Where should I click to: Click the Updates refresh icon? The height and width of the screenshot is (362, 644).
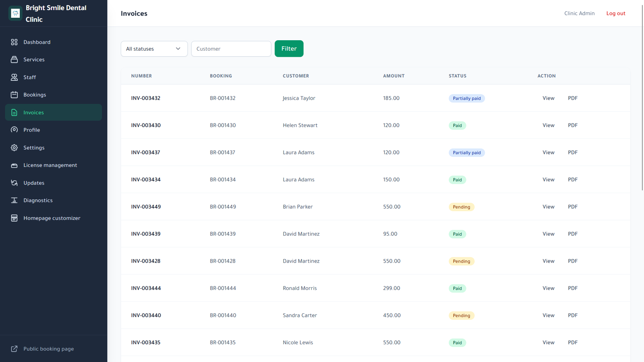(x=14, y=183)
